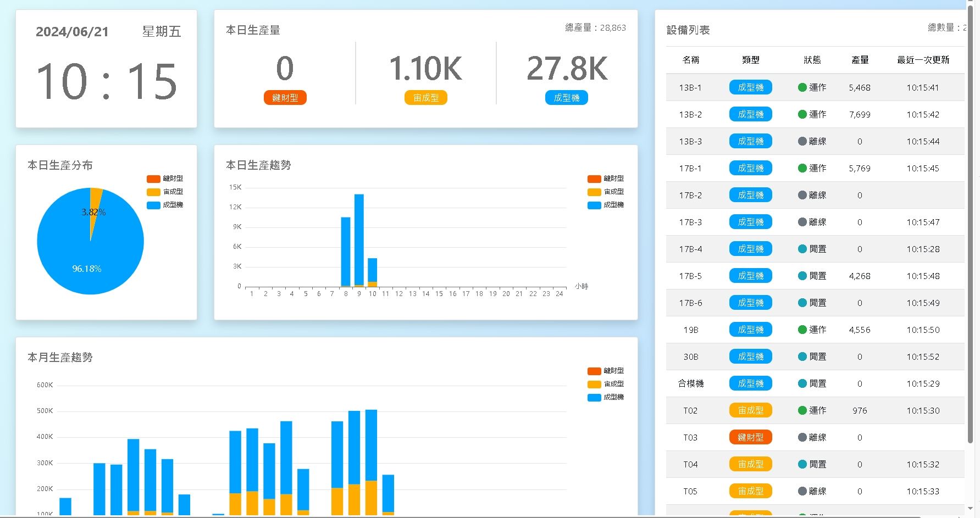
Task: Toggle 鍵財型 legend entry in 本月生產趨勢 chart
Action: [x=606, y=371]
